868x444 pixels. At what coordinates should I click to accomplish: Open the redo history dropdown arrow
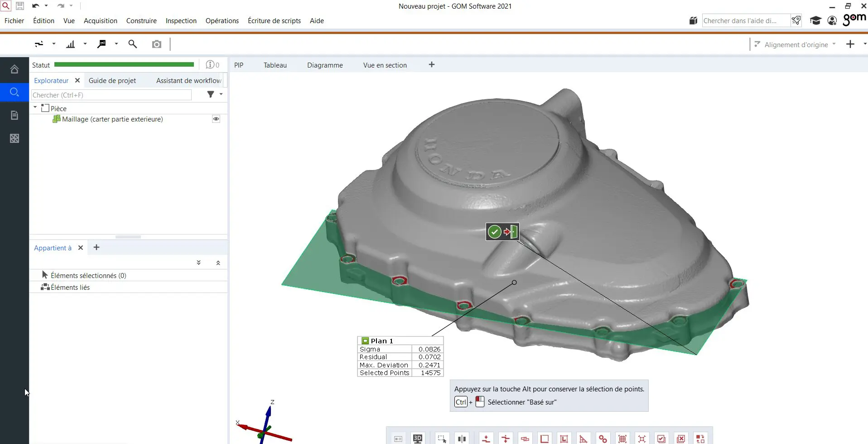tap(71, 6)
